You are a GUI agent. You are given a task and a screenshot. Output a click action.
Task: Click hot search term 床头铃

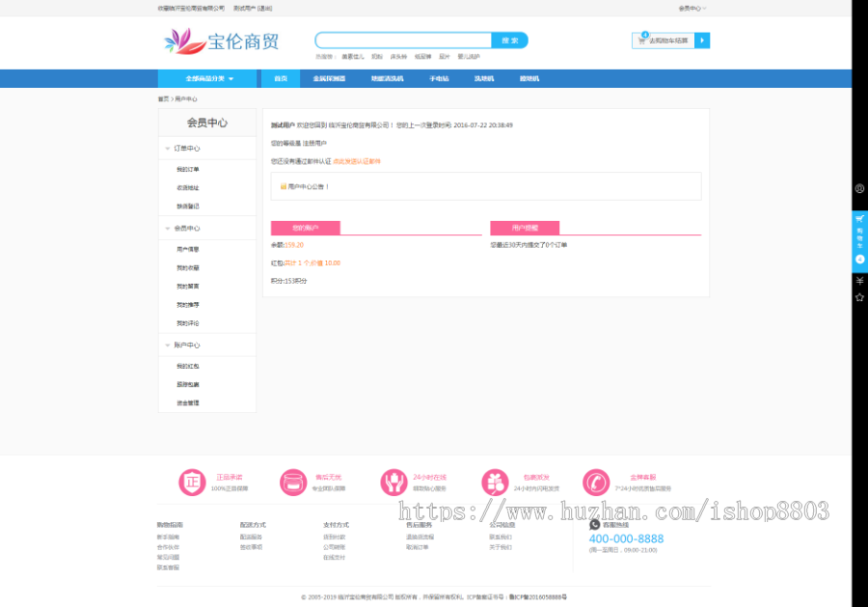pos(398,57)
